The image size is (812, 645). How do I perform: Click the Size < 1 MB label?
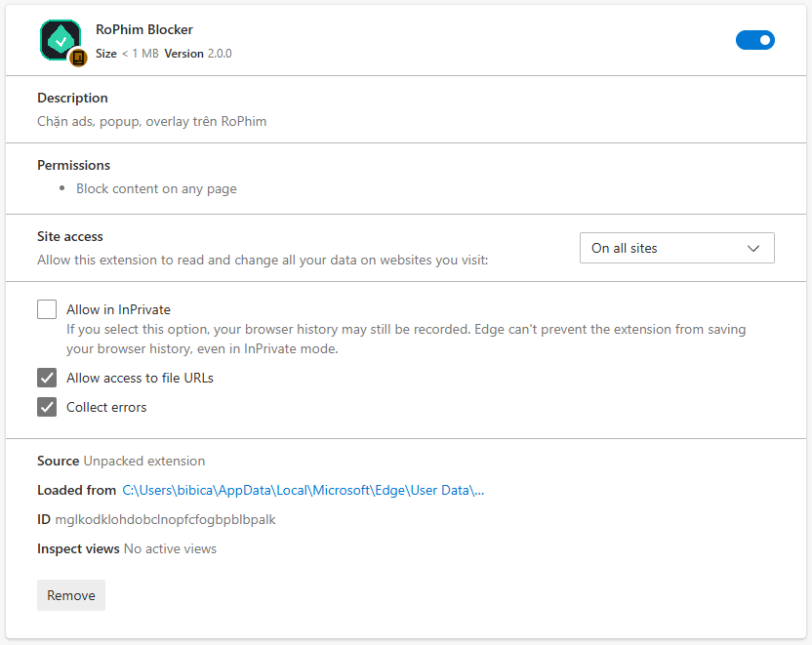pos(127,54)
